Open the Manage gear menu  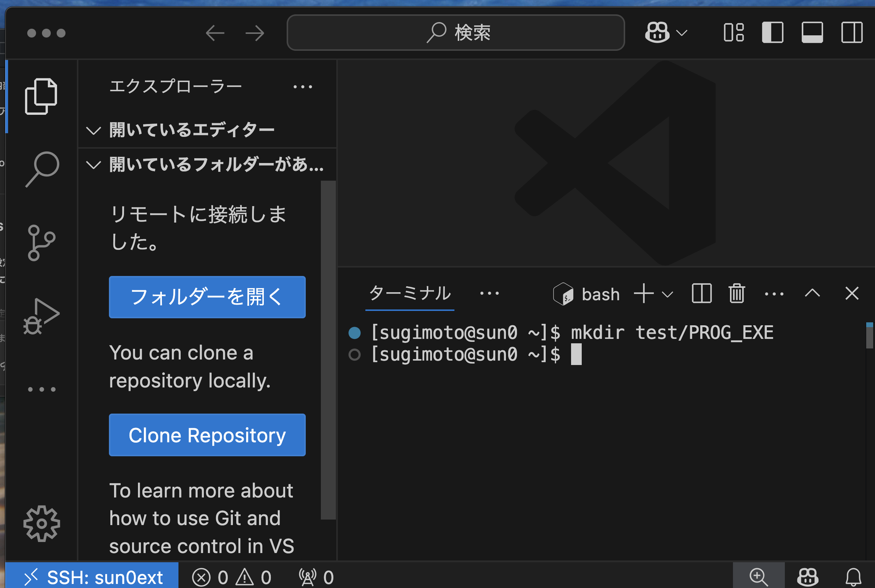42,524
